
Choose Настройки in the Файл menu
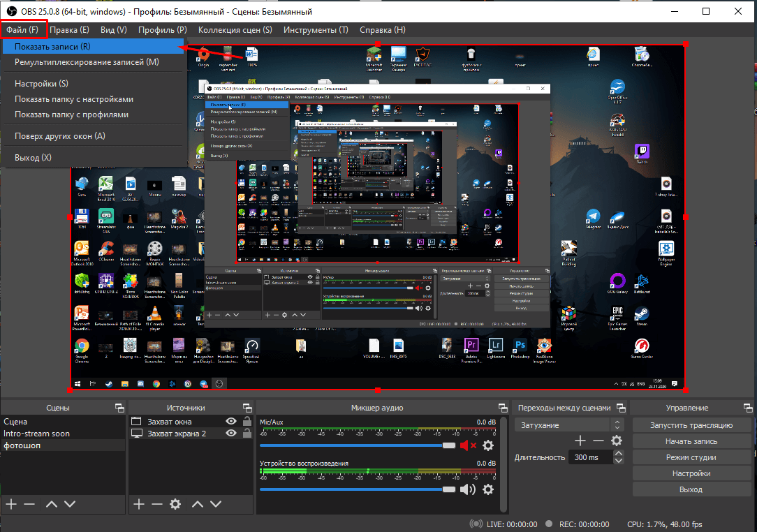[94, 84]
